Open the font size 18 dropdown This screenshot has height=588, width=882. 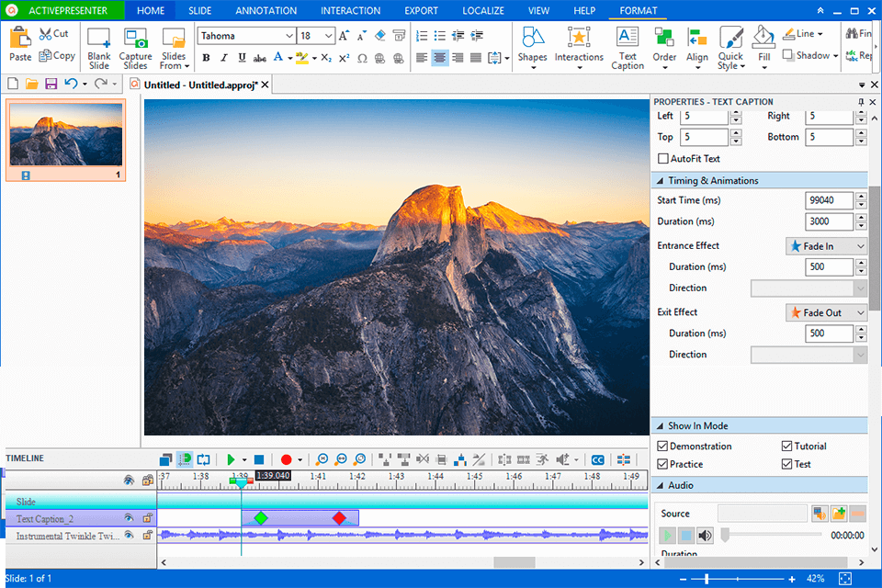tap(329, 36)
